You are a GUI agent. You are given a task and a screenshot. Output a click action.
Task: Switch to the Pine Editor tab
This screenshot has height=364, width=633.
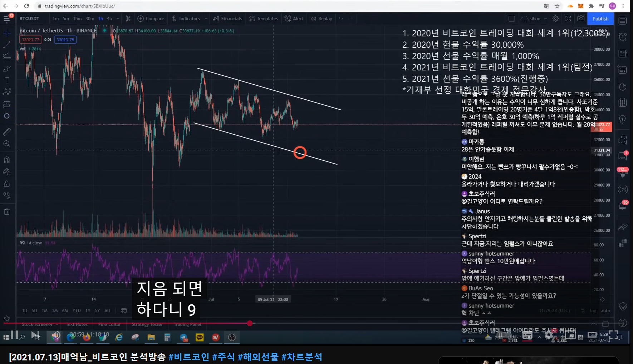pyautogui.click(x=109, y=324)
